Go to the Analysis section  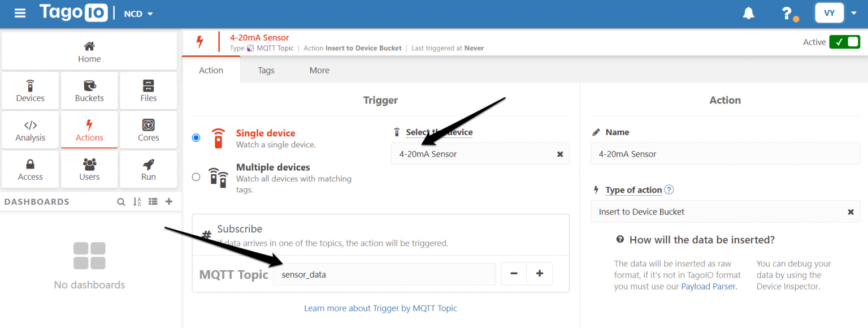(x=30, y=130)
